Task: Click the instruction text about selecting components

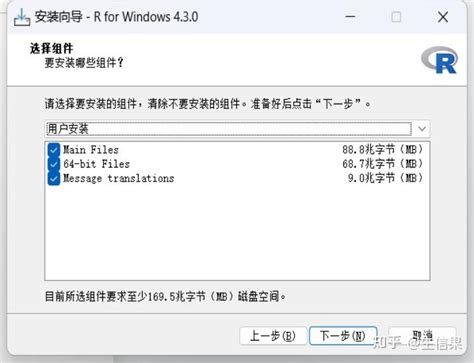Action: (x=208, y=104)
